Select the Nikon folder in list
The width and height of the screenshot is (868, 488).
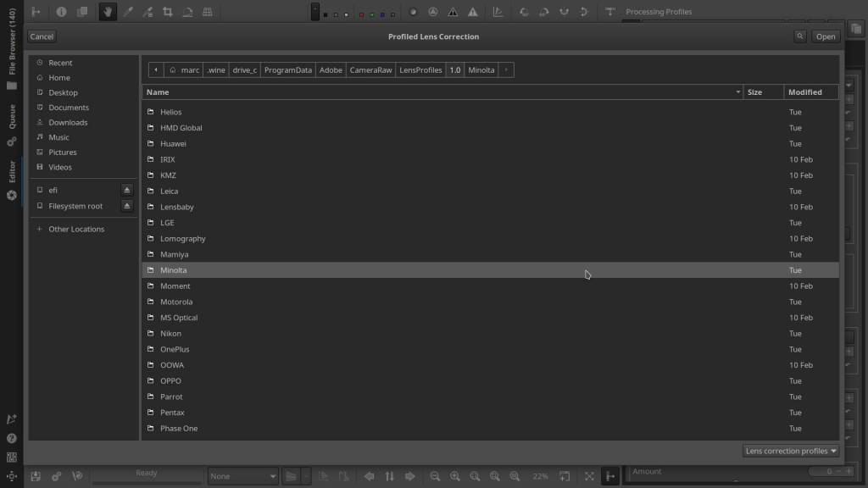point(170,334)
